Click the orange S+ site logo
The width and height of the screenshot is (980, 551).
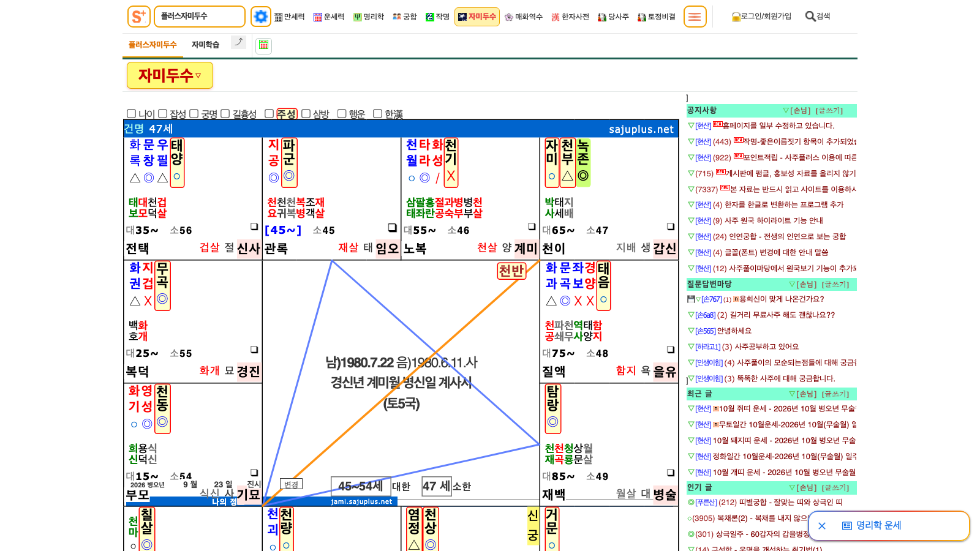(x=139, y=17)
